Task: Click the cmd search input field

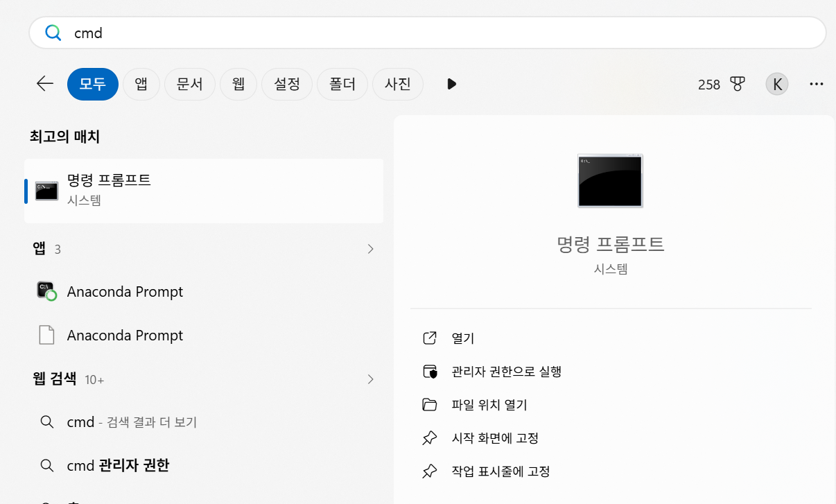Action: (428, 33)
